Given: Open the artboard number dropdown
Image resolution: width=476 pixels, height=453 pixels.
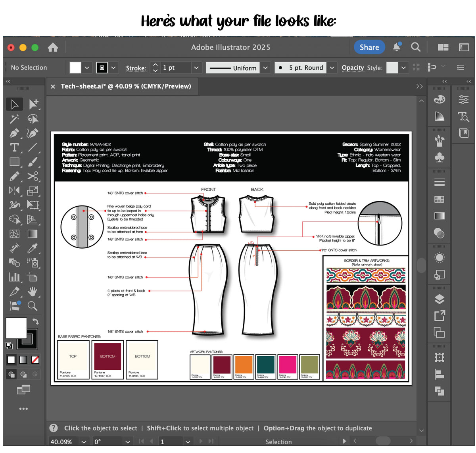Looking at the screenshot, I should pyautogui.click(x=188, y=441).
